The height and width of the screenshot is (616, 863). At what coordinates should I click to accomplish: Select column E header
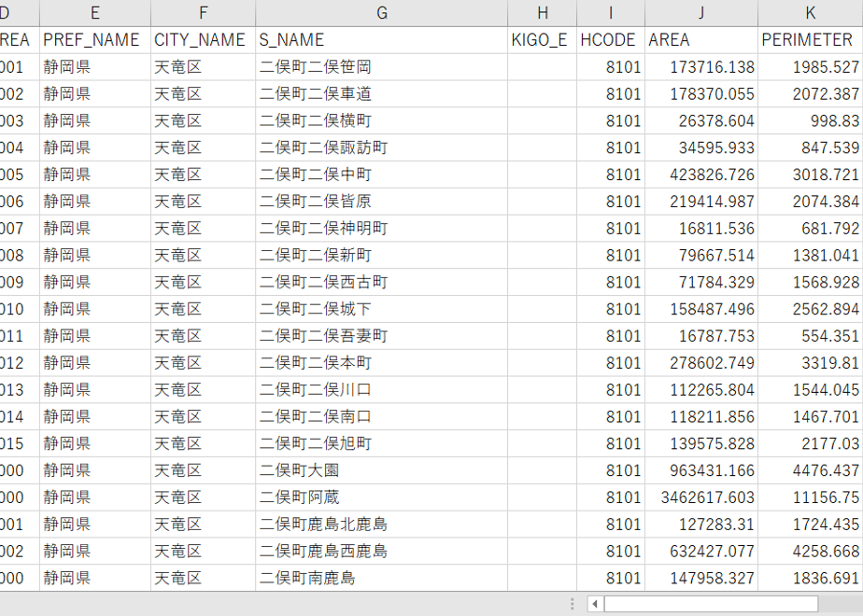(94, 13)
